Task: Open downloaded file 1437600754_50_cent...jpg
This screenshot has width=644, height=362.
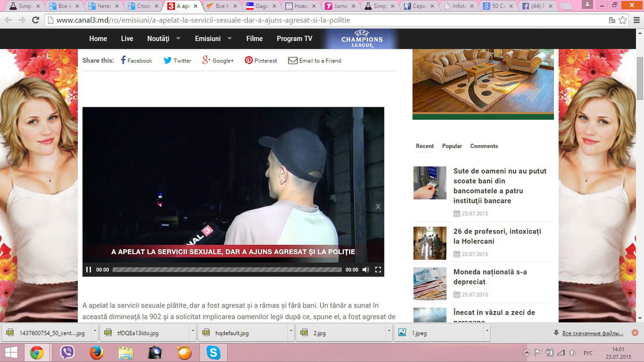Action: (45, 333)
